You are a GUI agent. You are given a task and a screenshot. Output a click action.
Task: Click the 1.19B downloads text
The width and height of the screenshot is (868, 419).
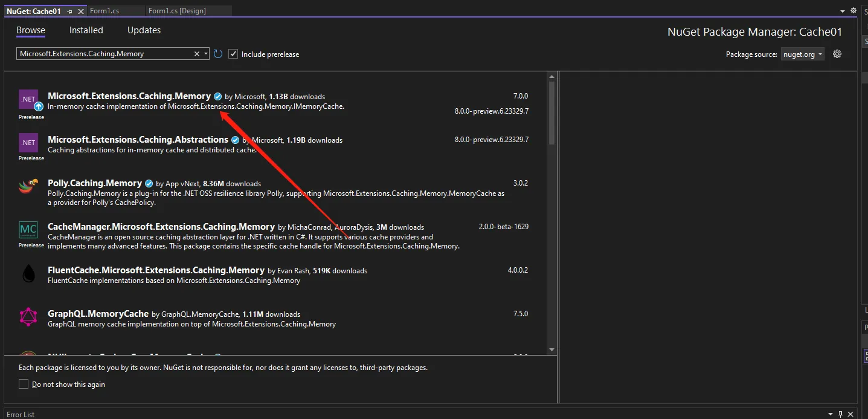[x=314, y=140]
